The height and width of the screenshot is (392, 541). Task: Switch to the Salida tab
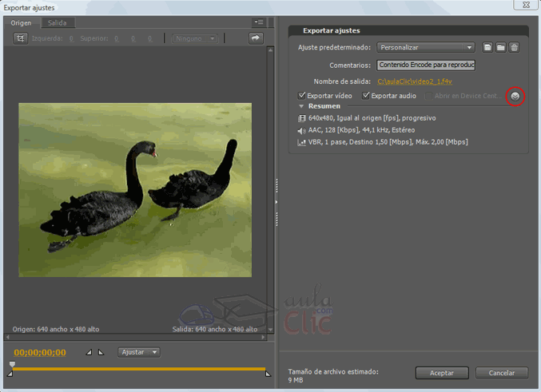pos(57,23)
